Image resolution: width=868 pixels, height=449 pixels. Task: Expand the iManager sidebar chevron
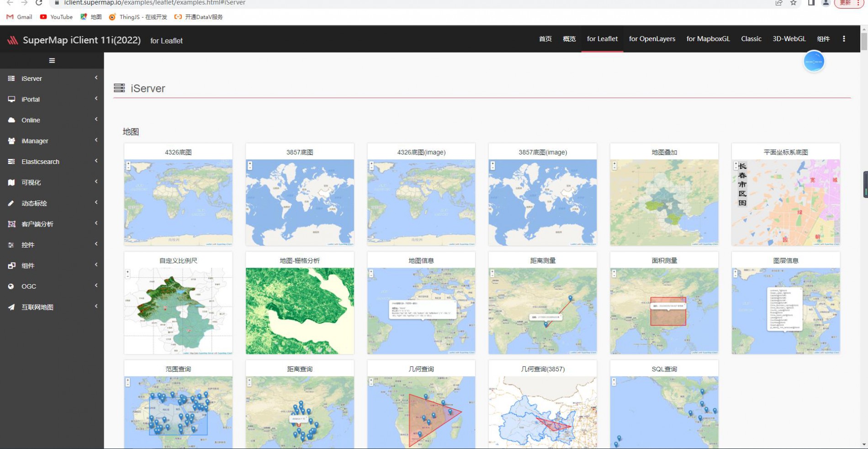click(x=96, y=140)
